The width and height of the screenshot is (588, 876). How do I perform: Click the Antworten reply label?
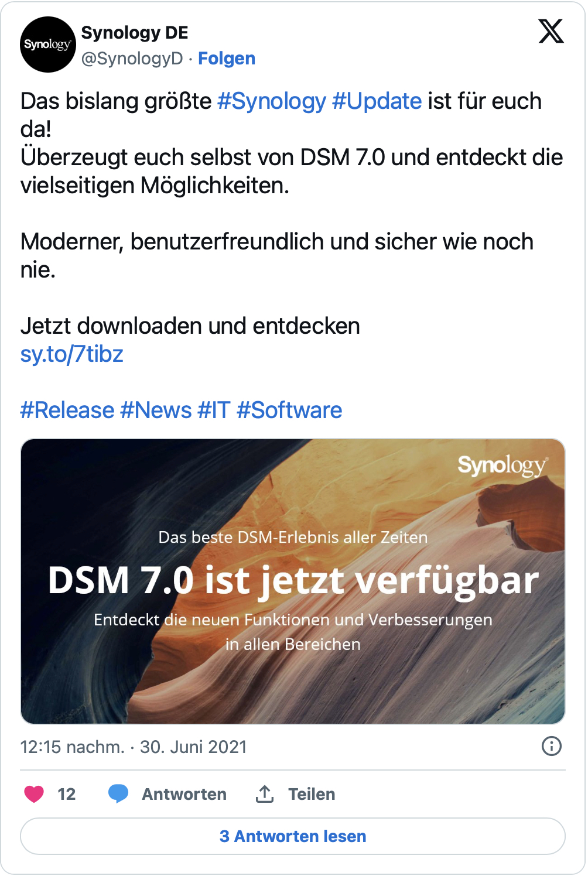click(x=184, y=794)
